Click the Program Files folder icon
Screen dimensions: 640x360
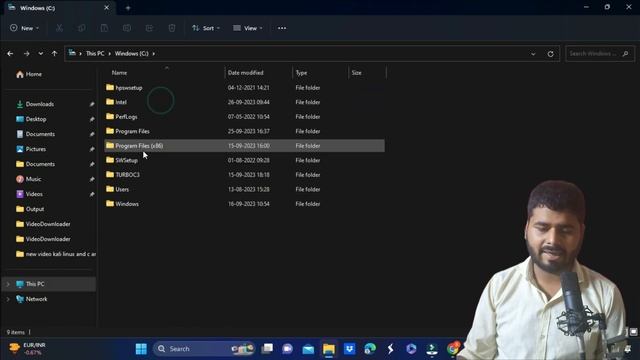click(110, 131)
